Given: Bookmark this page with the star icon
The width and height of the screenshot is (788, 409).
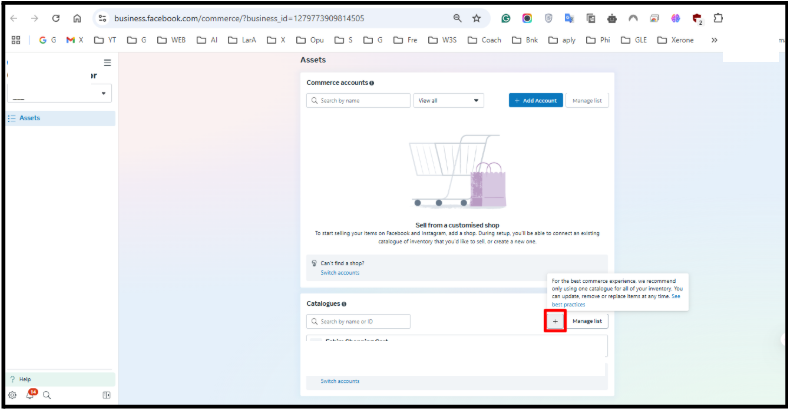Looking at the screenshot, I should (477, 18).
